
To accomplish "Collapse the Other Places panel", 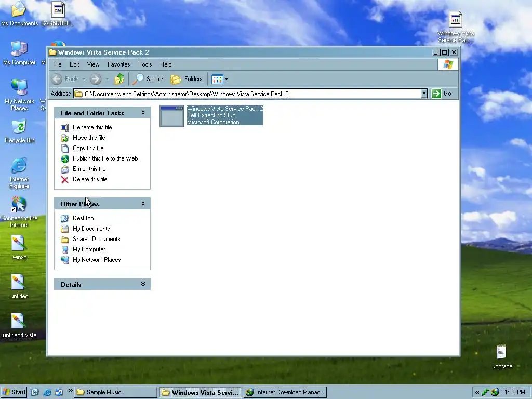I will pos(143,204).
